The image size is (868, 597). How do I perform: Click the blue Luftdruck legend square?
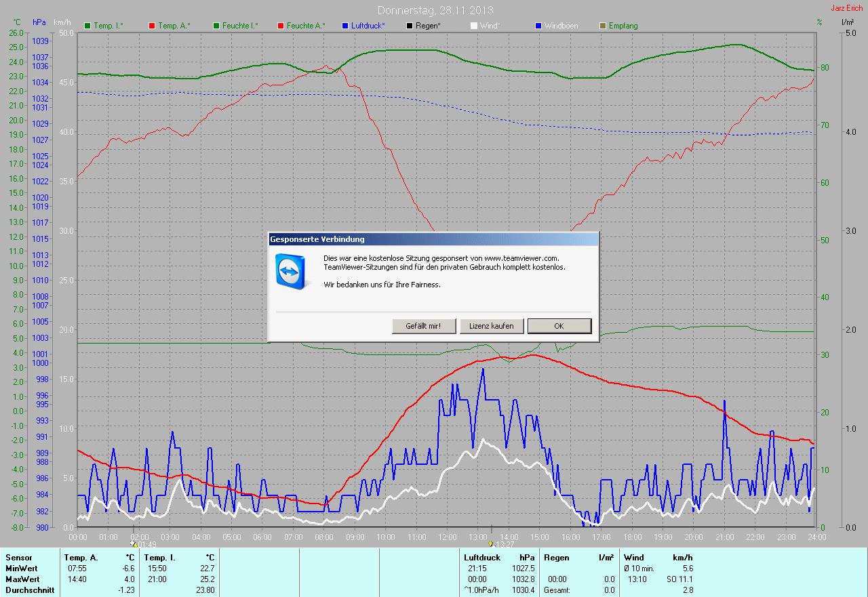point(345,26)
